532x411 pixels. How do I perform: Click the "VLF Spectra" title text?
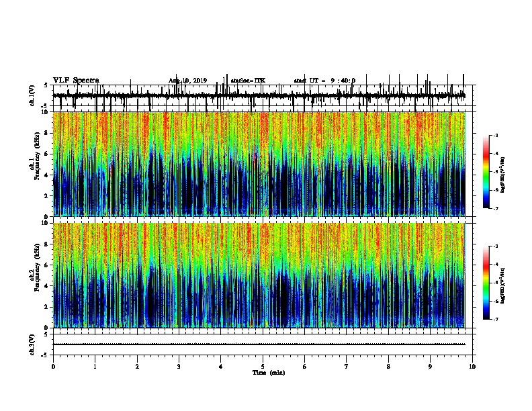click(x=76, y=81)
